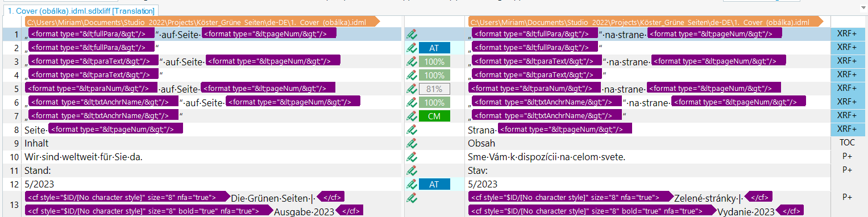Click source text Wir sind weltweit für Sie da.
Screen dimensions: 868x217
point(84,157)
